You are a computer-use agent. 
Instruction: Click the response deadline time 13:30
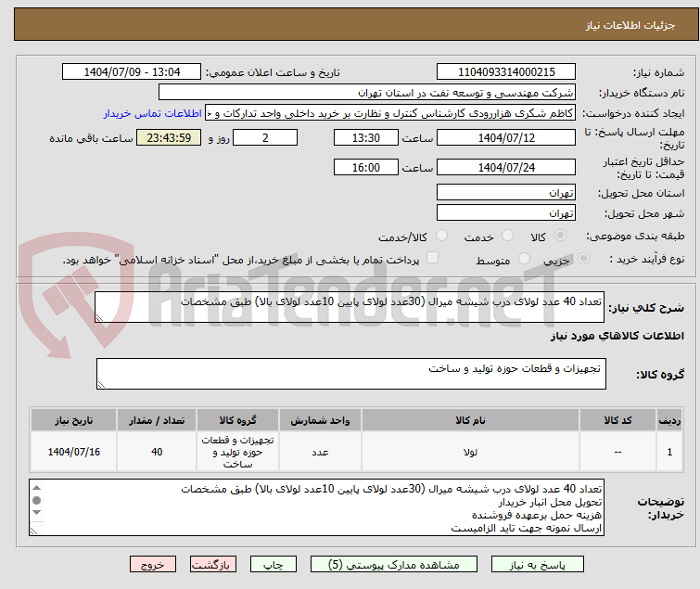(366, 137)
